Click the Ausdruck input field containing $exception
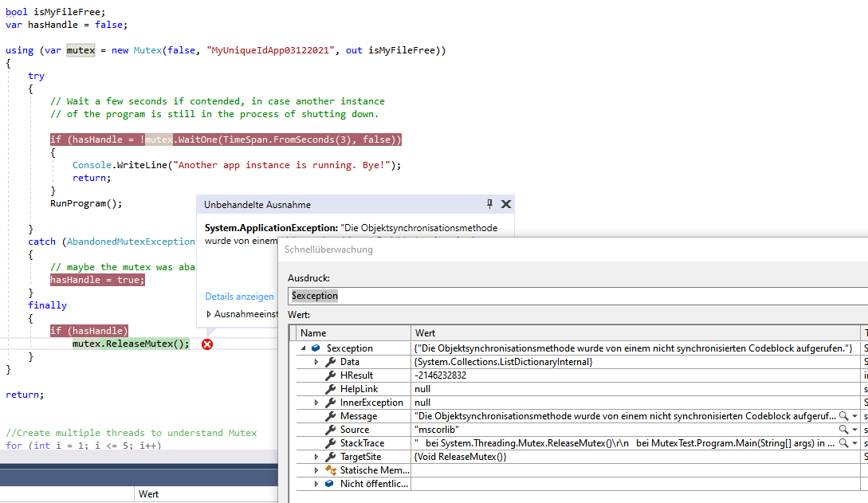This screenshot has height=503, width=868. pyautogui.click(x=578, y=296)
